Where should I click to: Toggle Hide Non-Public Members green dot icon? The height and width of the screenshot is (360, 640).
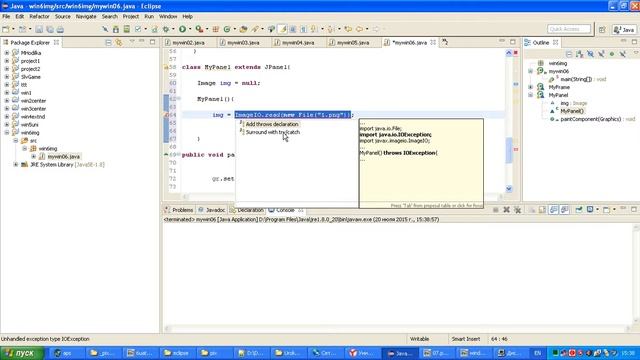[x=612, y=54]
